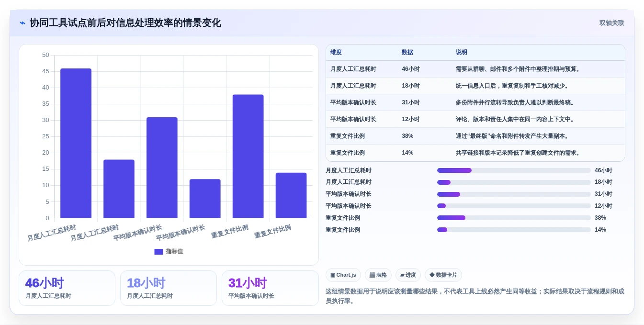
Task: Select the description 需要从群聊、邮件和多个附件中整理排期与预算。
Action: [x=519, y=69]
